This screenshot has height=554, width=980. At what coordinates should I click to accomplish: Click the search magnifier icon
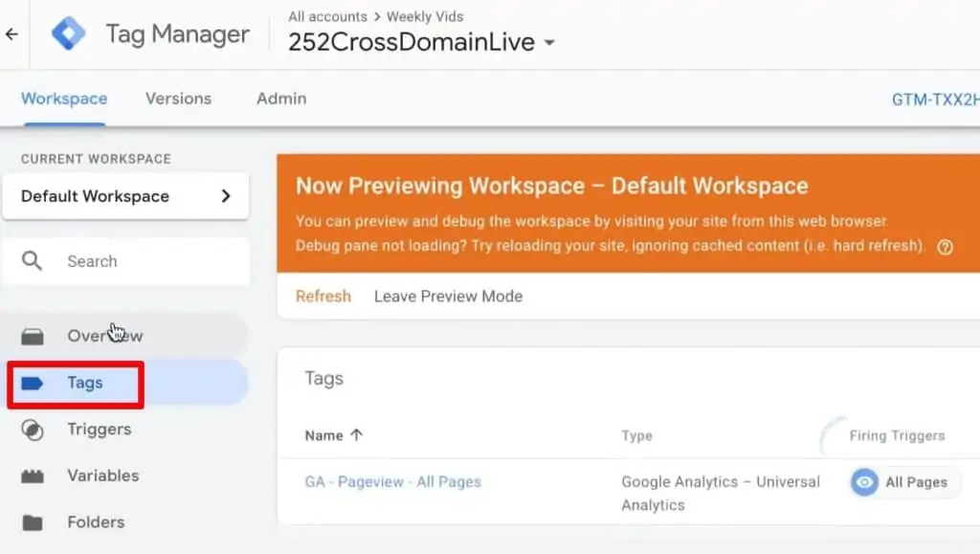click(x=31, y=260)
